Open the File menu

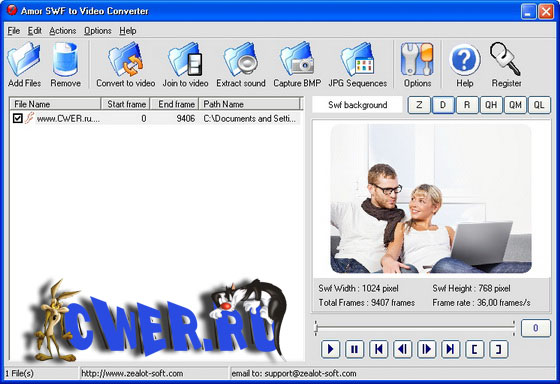(14, 31)
